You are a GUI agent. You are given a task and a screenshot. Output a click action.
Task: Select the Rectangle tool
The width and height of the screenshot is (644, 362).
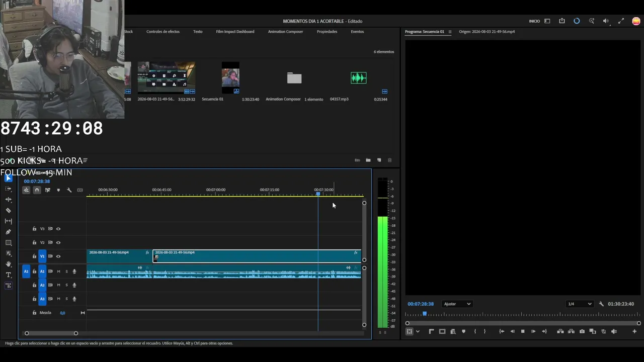(8, 243)
